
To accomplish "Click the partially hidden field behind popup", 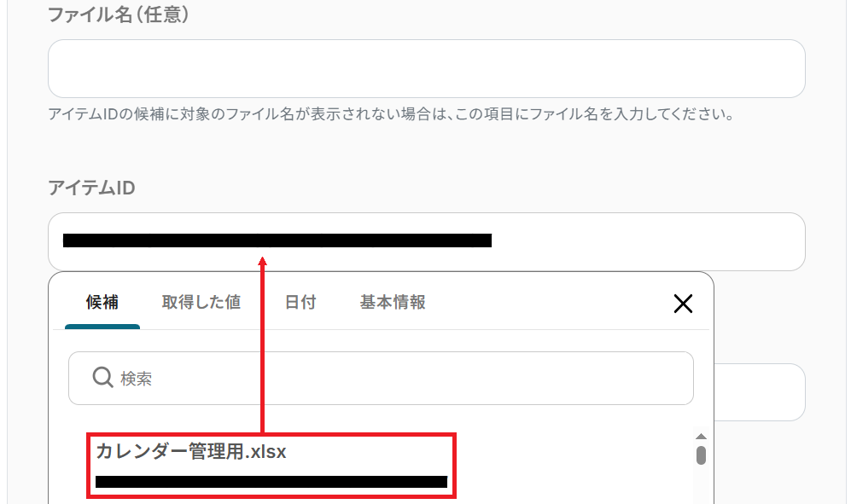I will click(x=760, y=392).
